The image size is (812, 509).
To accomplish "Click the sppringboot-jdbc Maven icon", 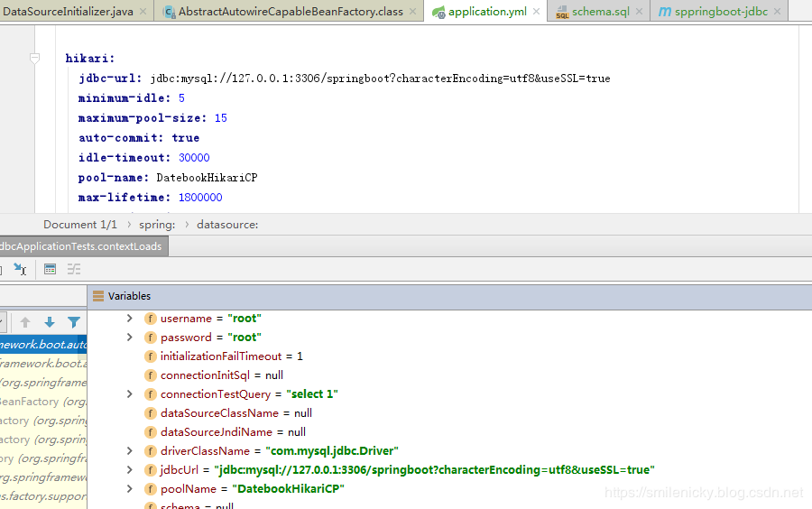I will [x=664, y=12].
